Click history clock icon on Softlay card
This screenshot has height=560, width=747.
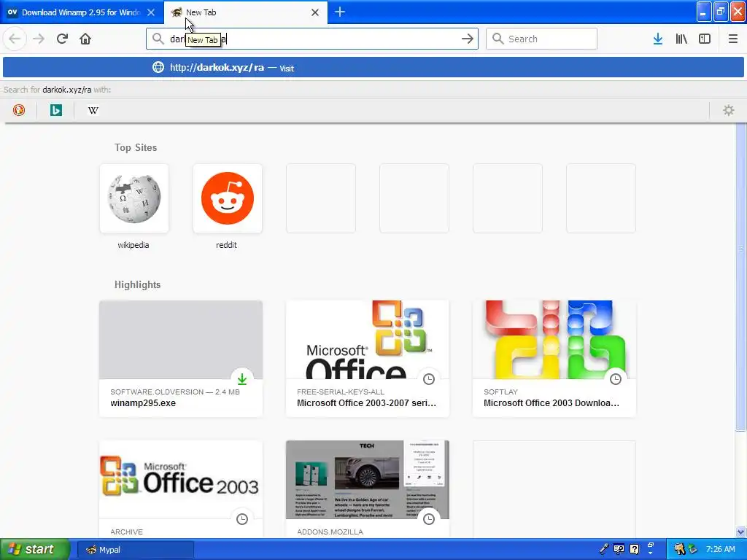coord(616,379)
